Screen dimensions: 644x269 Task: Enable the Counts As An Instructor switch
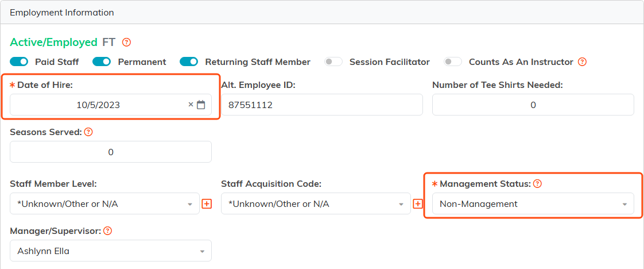[x=453, y=62]
